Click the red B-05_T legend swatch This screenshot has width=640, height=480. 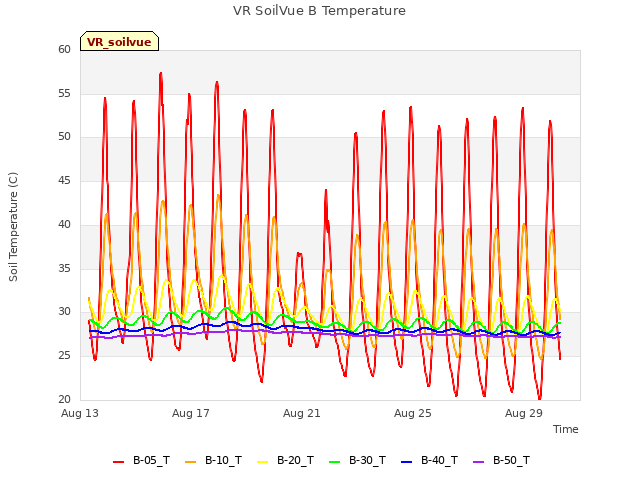click(x=118, y=462)
